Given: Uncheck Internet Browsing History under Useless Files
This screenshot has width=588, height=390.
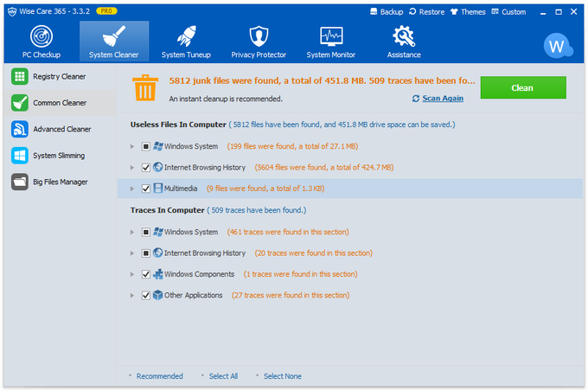Looking at the screenshot, I should pos(146,168).
